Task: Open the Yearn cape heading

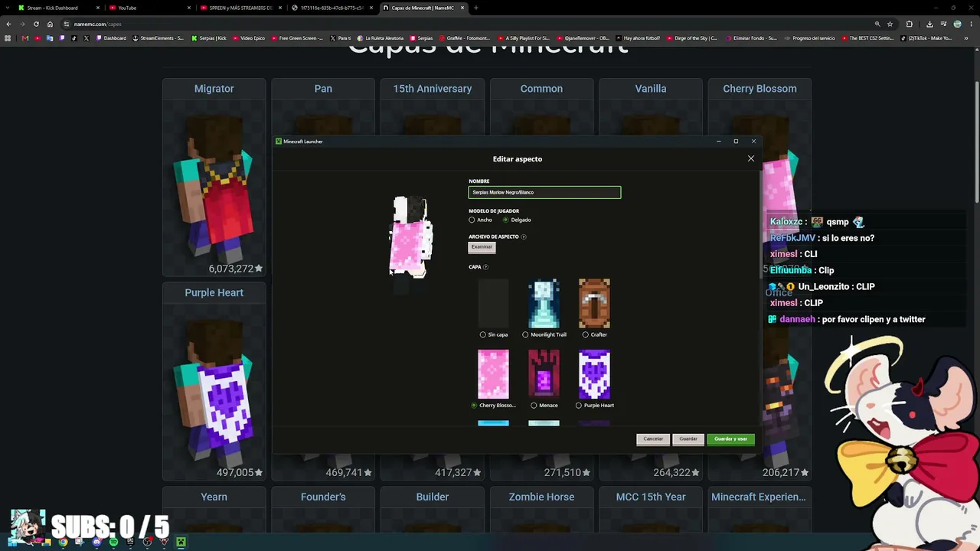Action: 214,497
